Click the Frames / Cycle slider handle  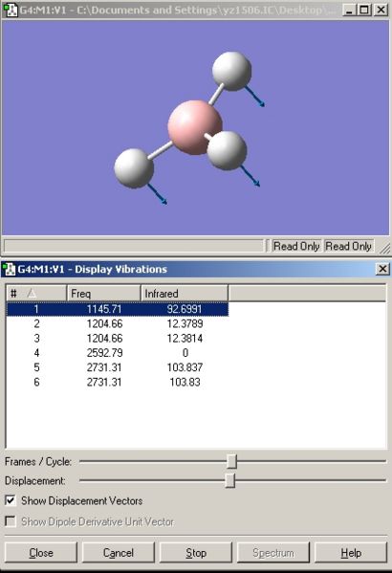pyautogui.click(x=231, y=461)
